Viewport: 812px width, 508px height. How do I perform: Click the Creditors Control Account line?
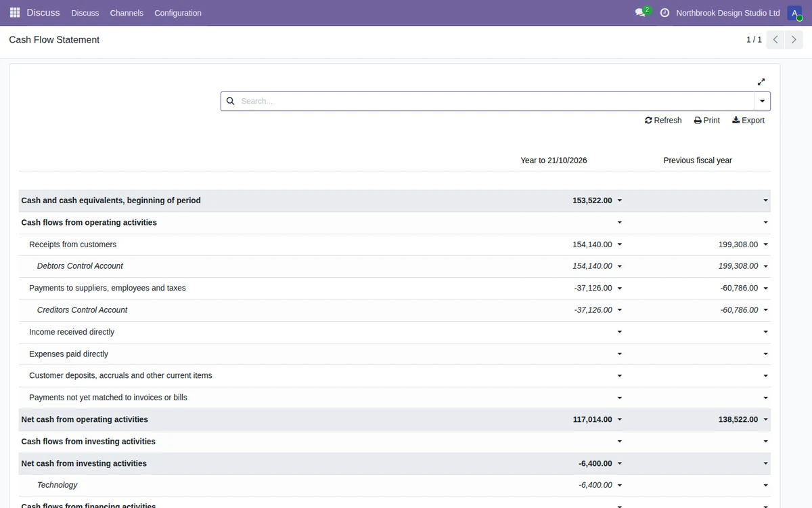pyautogui.click(x=82, y=310)
